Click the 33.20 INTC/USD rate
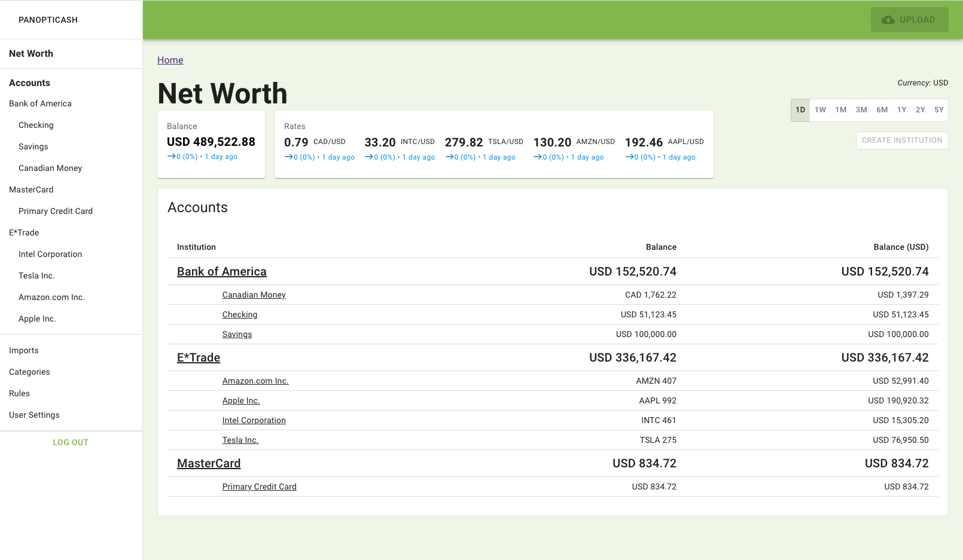 coord(400,142)
